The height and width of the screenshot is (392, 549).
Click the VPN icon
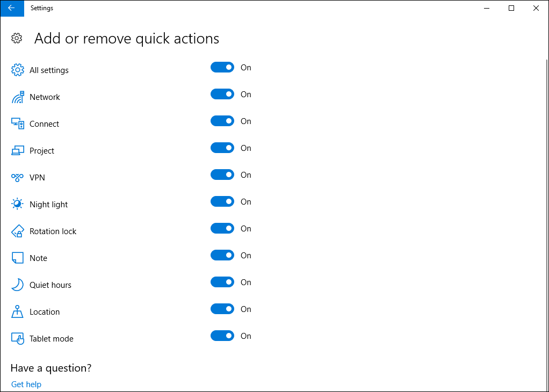click(17, 177)
